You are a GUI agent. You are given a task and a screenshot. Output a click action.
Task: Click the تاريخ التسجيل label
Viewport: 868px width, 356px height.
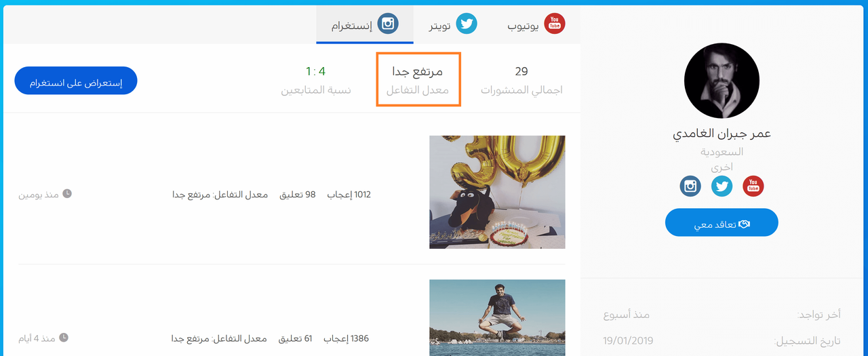pos(808,340)
